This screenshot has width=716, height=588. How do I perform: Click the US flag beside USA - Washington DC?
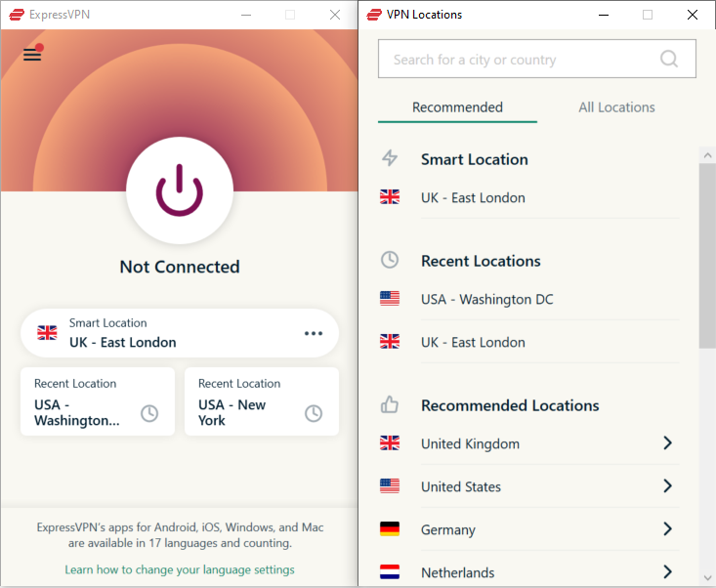tap(390, 299)
